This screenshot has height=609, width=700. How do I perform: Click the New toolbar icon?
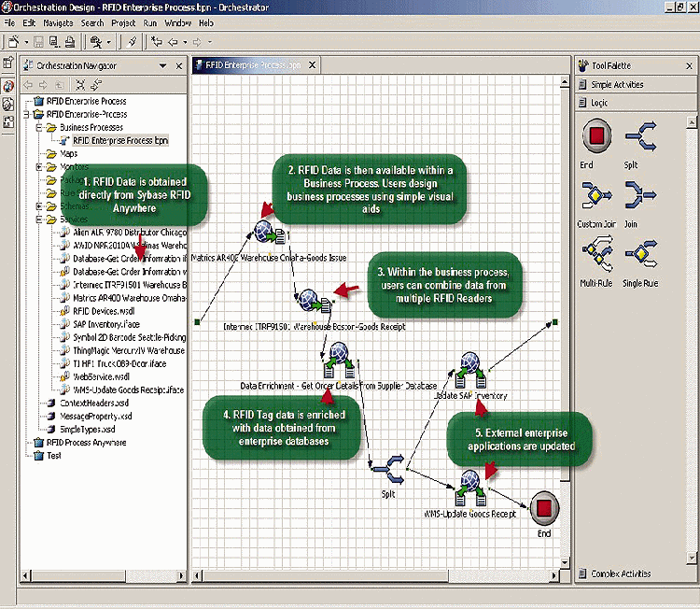click(13, 41)
